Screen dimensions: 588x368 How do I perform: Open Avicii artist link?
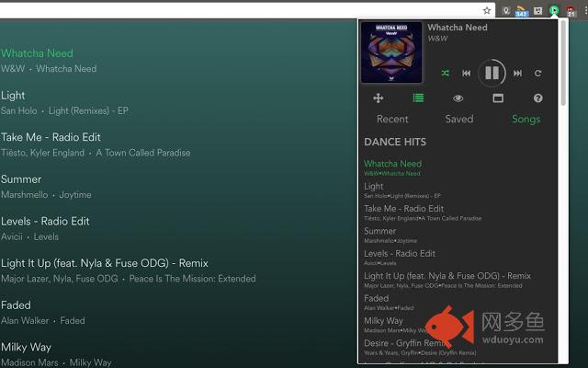click(12, 237)
